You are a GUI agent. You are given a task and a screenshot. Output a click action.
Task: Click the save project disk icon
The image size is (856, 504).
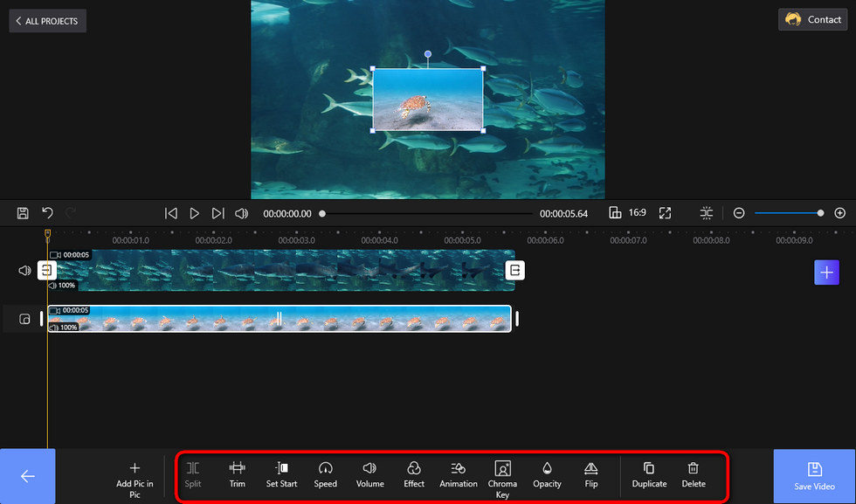[23, 213]
